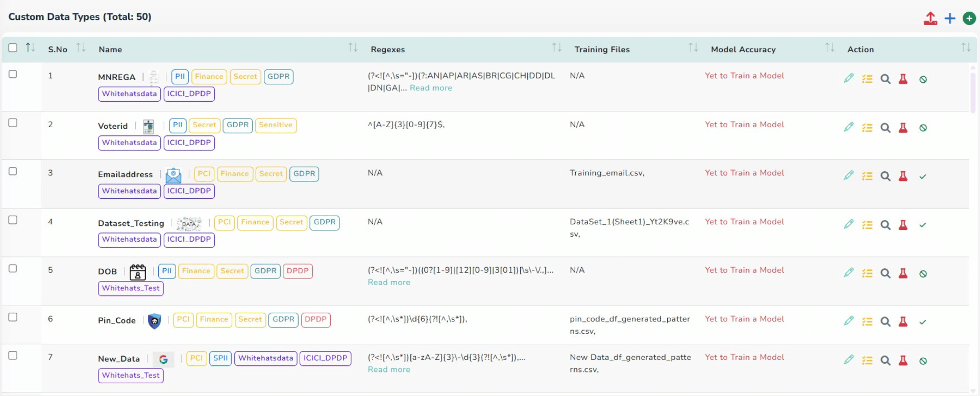Click the blue plus icon in header
980x396 pixels.
click(949, 18)
